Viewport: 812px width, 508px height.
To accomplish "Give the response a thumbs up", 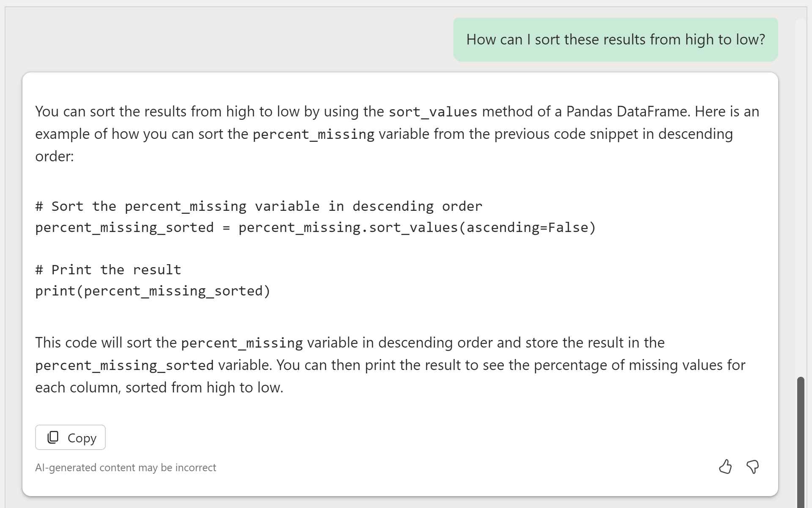I will click(725, 467).
